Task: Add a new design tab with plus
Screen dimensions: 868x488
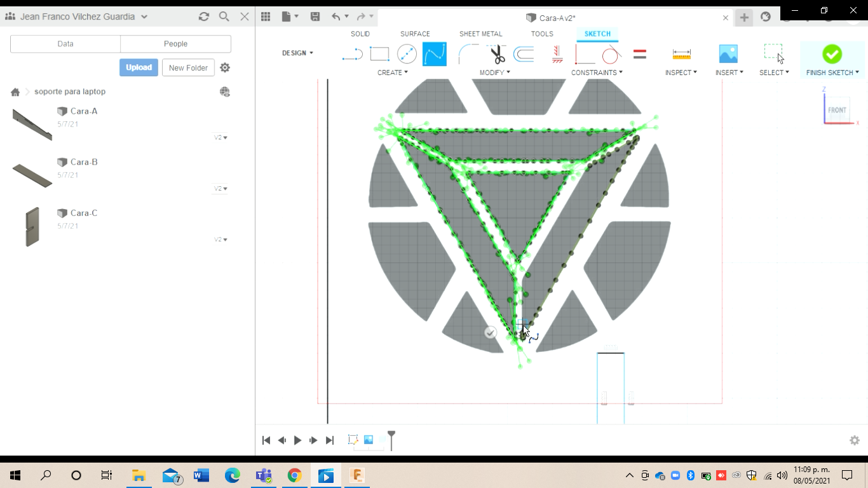Action: tap(744, 18)
